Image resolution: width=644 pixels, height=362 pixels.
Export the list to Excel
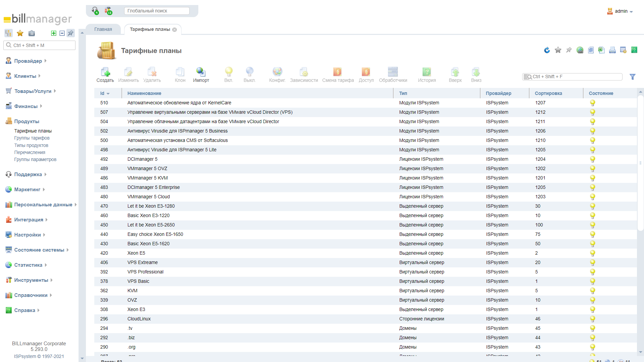click(601, 50)
